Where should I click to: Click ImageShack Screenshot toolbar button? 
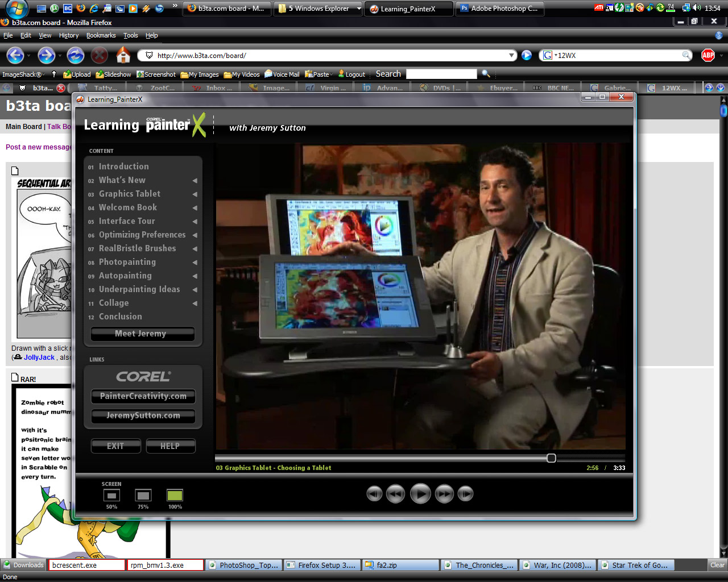[156, 74]
